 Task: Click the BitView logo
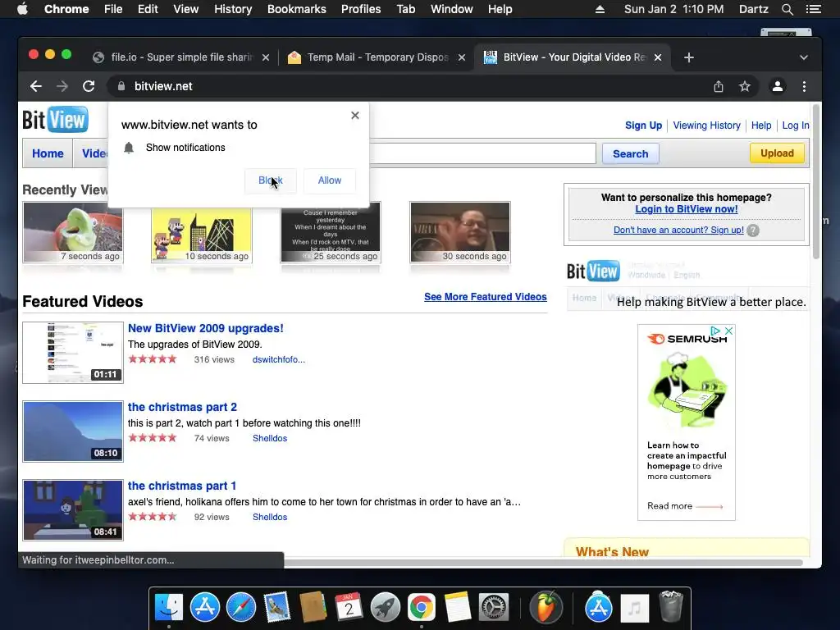pyautogui.click(x=55, y=120)
